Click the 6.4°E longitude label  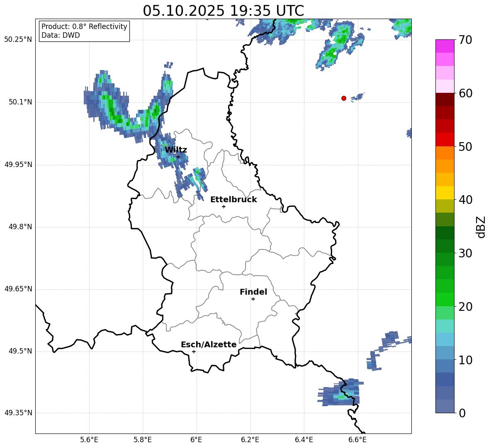[304, 440]
